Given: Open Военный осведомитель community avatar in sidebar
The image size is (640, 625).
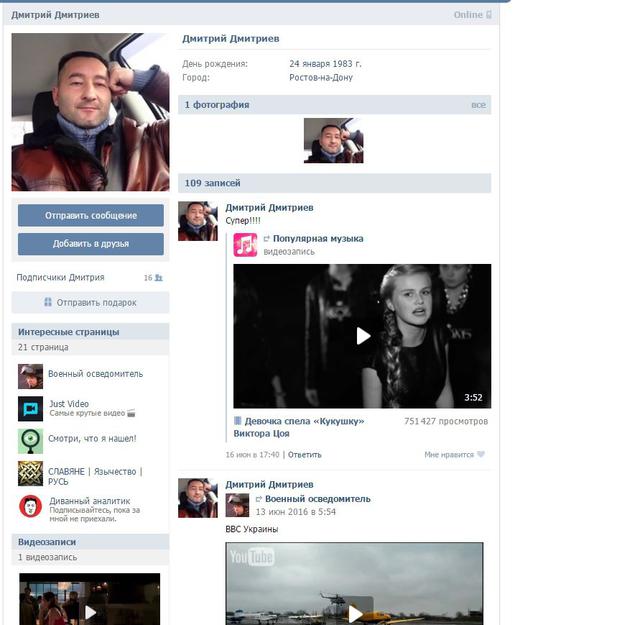Looking at the screenshot, I should 30,376.
